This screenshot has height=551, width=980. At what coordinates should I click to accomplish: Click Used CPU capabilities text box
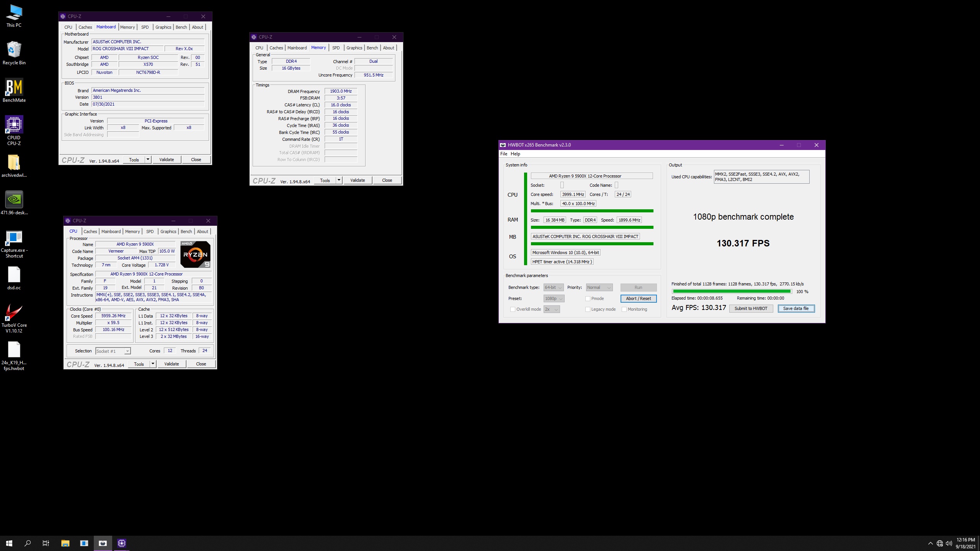click(x=761, y=177)
